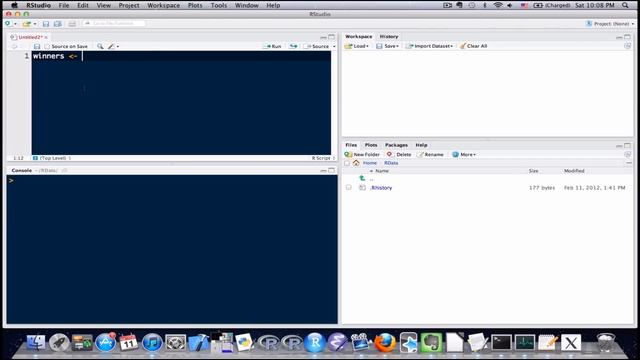Click the save icon in the editor toolbar

37,47
